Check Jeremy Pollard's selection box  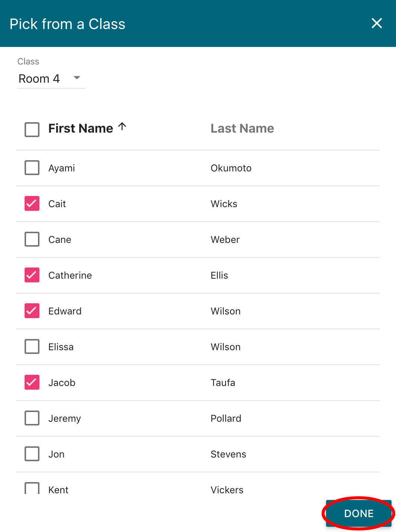[x=32, y=418]
